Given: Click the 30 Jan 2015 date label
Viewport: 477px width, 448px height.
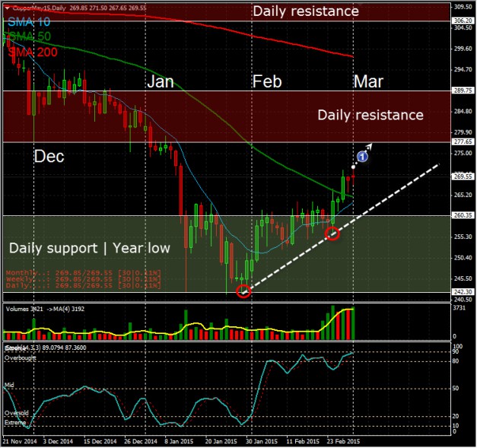Looking at the screenshot, I should [x=262, y=441].
